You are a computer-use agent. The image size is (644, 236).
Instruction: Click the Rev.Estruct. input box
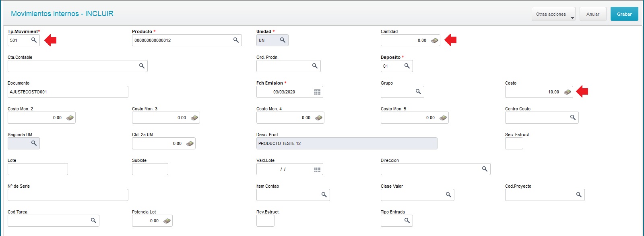[265, 221]
